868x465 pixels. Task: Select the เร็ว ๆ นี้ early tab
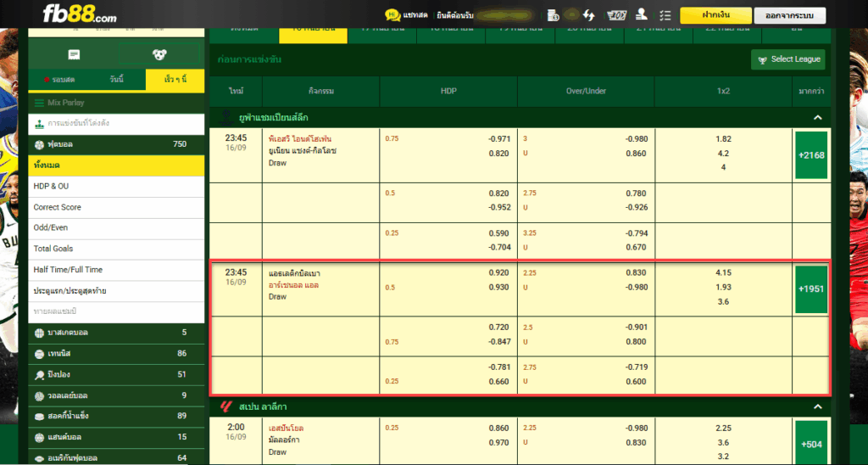(175, 80)
